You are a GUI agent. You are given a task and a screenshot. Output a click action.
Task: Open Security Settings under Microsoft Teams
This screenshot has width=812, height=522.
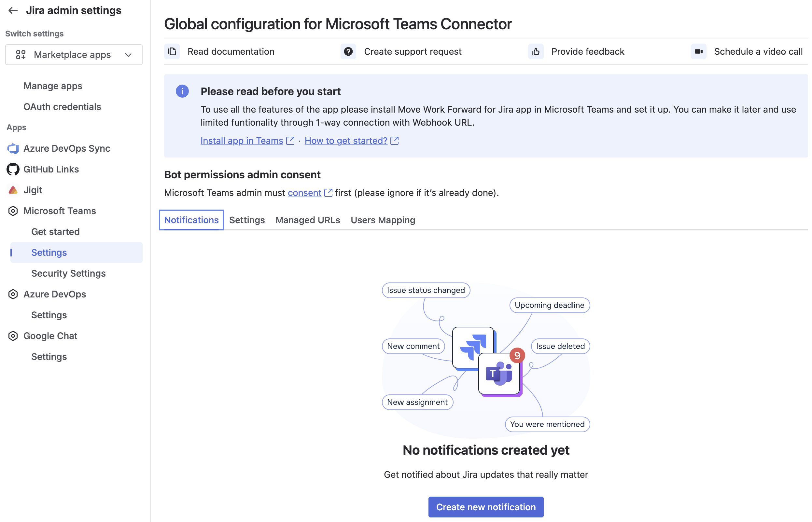68,273
